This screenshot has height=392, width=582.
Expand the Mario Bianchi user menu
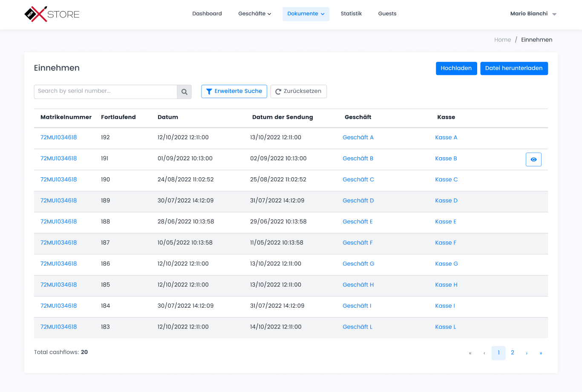pyautogui.click(x=533, y=14)
